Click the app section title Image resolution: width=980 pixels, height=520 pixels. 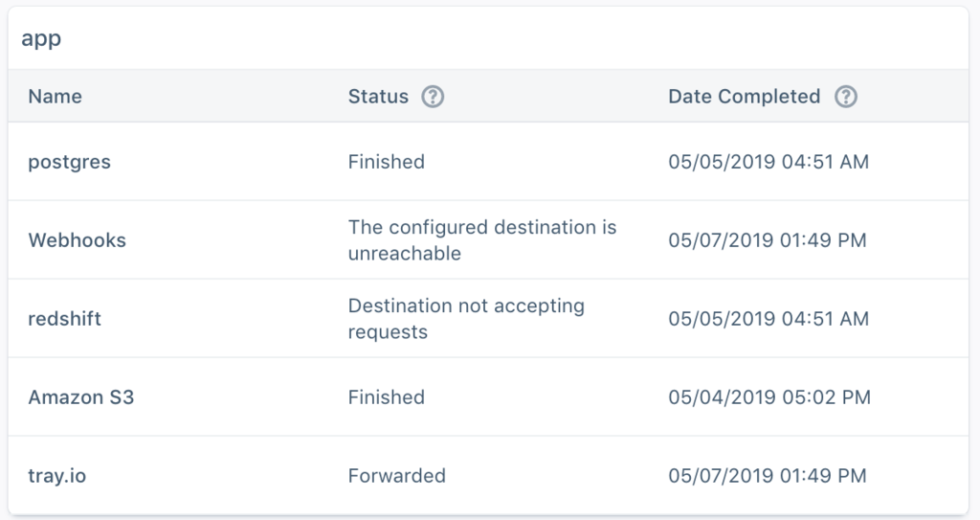41,38
